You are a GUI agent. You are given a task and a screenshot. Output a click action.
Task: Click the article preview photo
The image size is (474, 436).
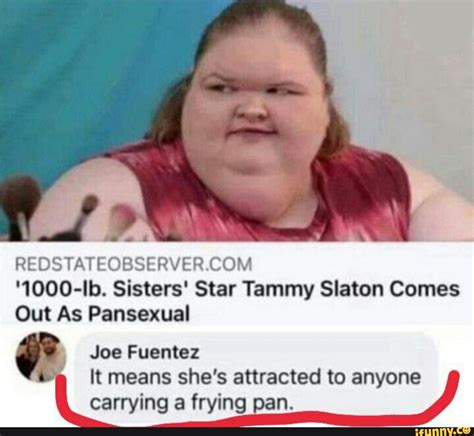click(x=237, y=120)
